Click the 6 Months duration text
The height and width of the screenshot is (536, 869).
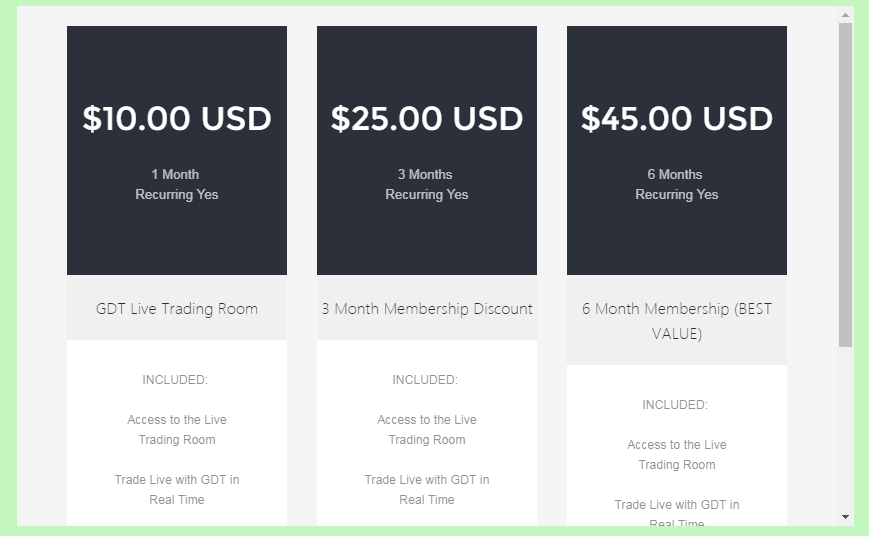(x=675, y=175)
